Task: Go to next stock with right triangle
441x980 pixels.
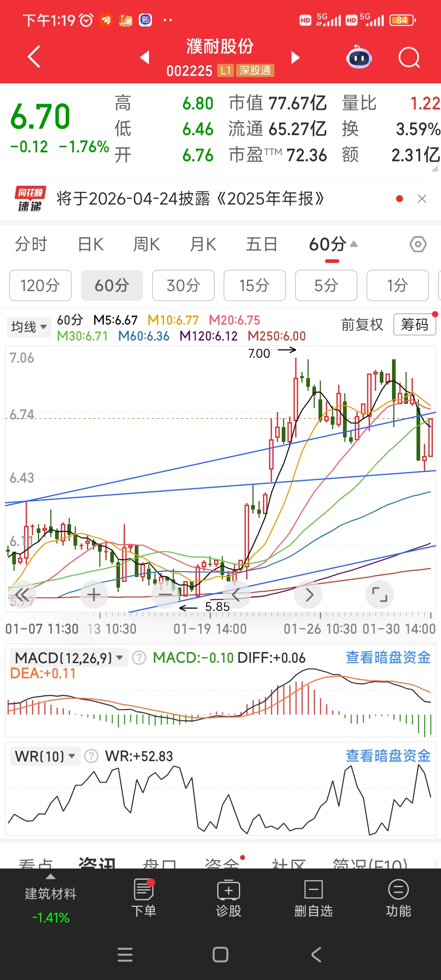Action: click(x=296, y=57)
